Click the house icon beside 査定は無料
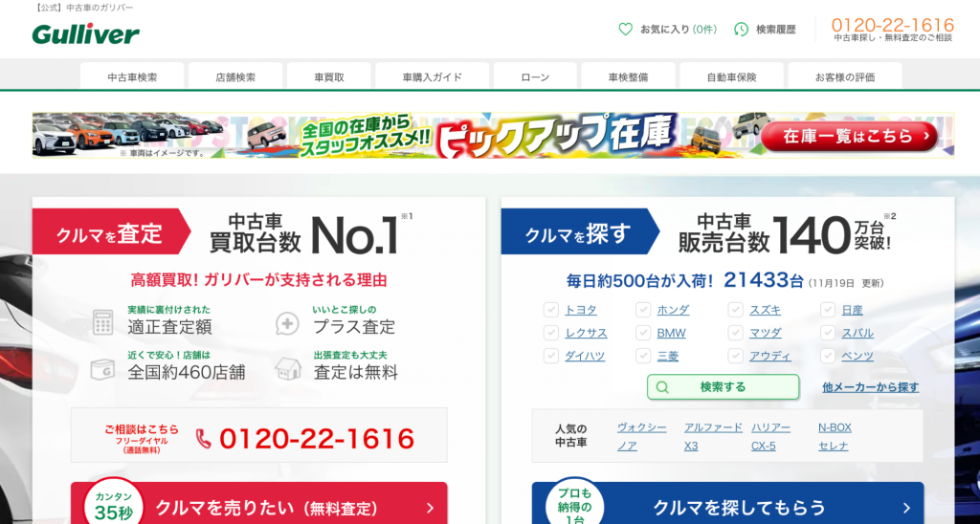This screenshot has width=980, height=524. pyautogui.click(x=288, y=368)
